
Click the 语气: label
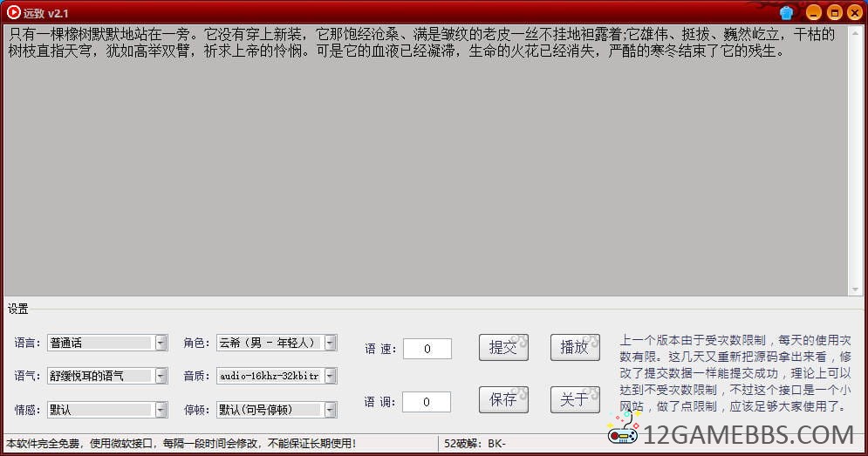[x=27, y=377]
